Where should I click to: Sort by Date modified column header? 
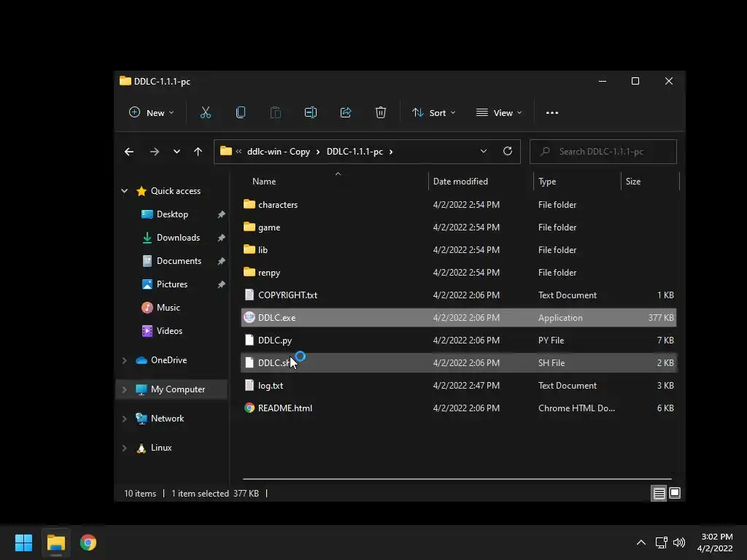coord(460,182)
